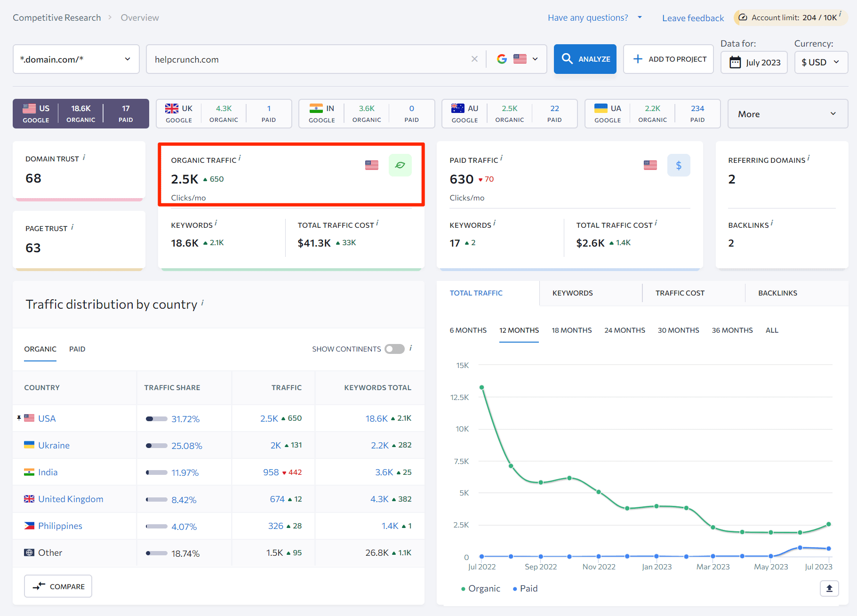Toggle the Show Continents switch

click(394, 349)
